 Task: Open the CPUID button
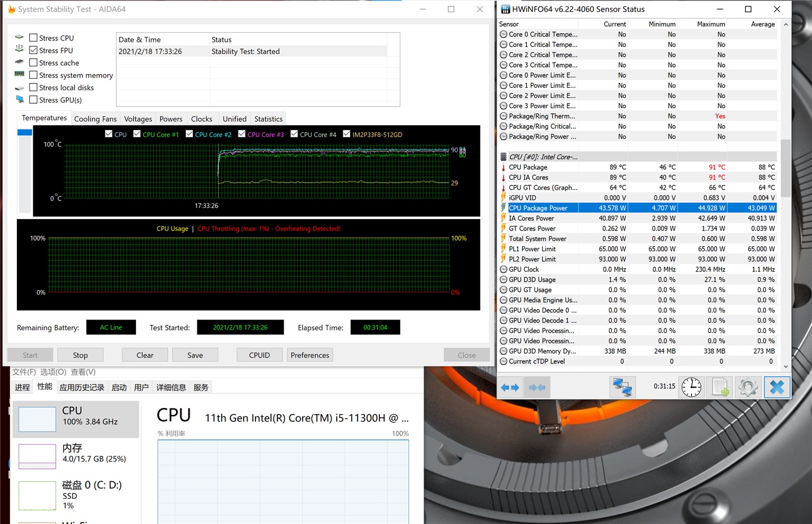click(x=259, y=355)
